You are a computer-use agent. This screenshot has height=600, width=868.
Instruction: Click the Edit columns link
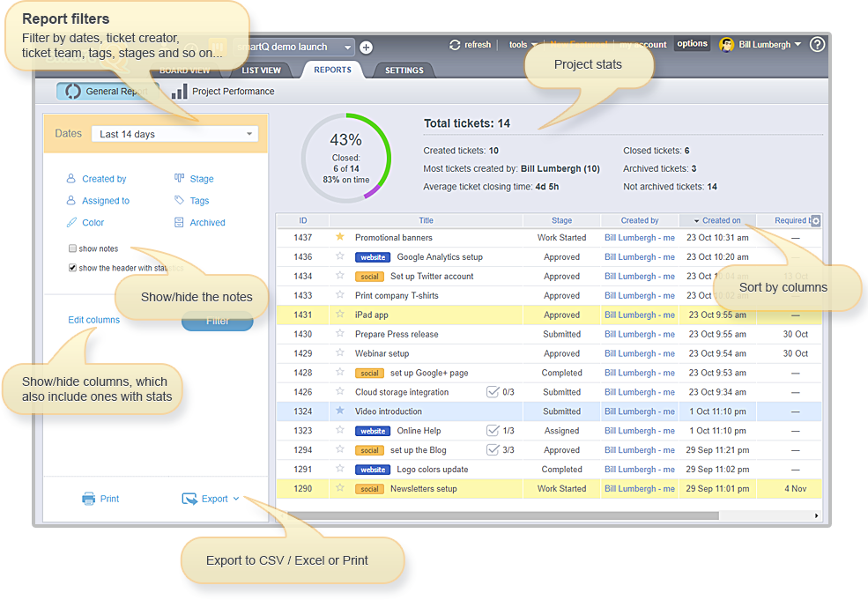point(93,320)
